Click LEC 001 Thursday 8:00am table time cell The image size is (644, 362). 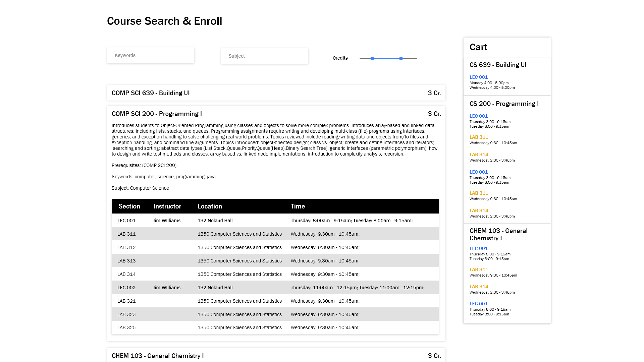click(352, 221)
